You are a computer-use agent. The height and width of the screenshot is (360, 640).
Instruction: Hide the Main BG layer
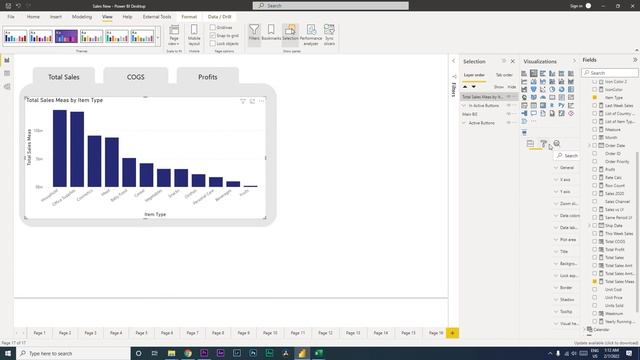click(x=509, y=114)
